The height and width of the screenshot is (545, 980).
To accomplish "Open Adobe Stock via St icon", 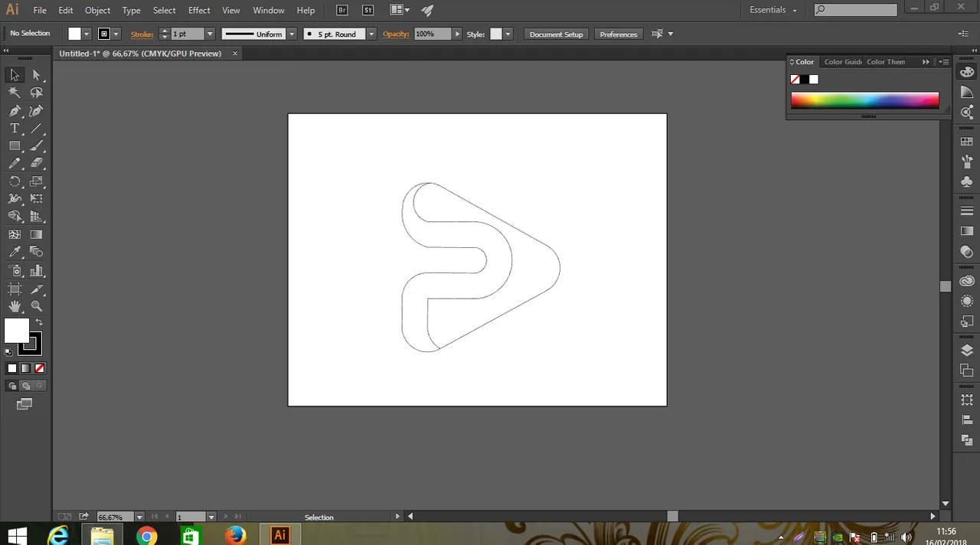I will point(368,11).
